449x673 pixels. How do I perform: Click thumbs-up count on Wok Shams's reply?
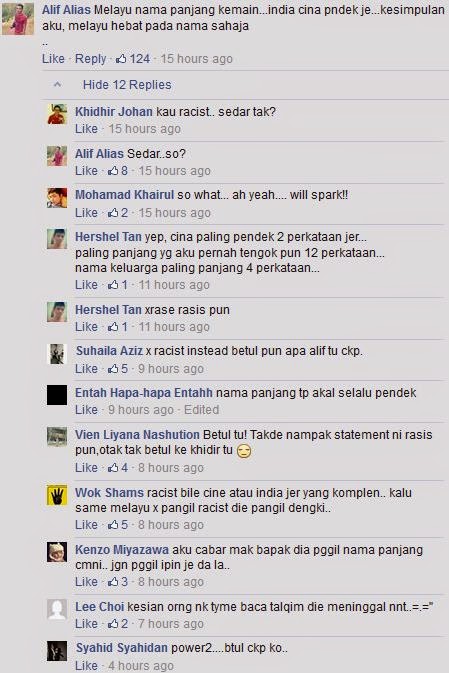tap(118, 525)
